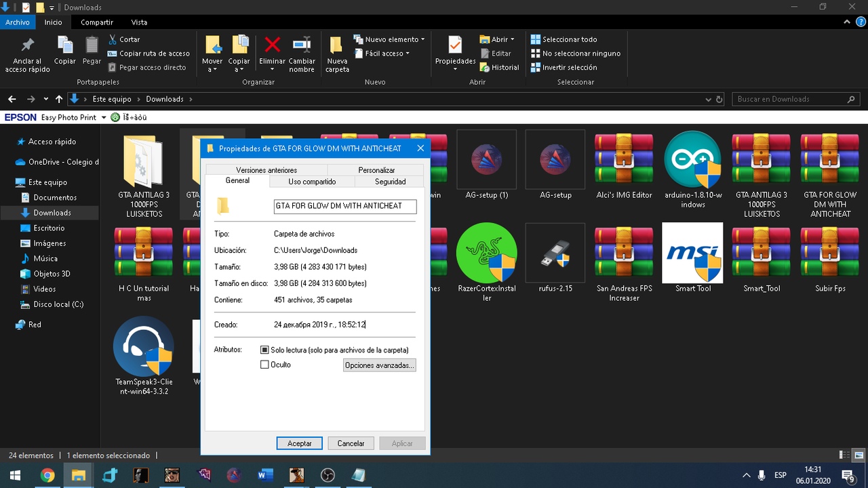
Task: Pin folder with Anclar al acceso rápido
Action: tap(27, 54)
